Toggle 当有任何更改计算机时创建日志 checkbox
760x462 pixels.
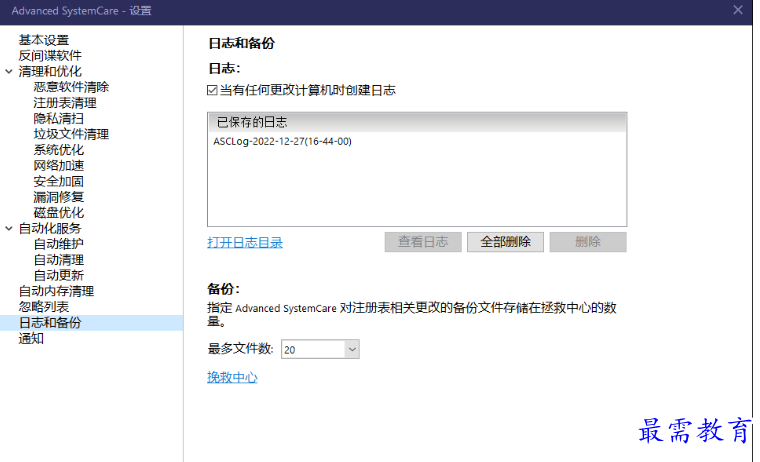click(212, 90)
